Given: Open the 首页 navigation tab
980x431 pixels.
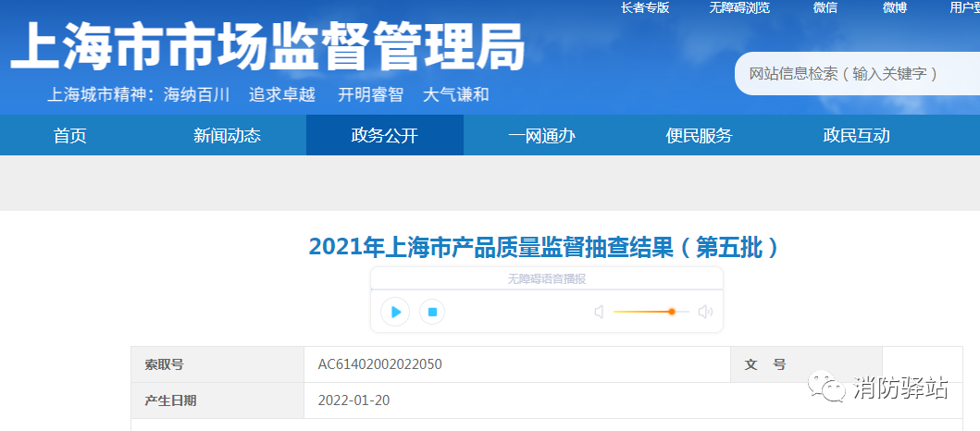Looking at the screenshot, I should (x=70, y=136).
